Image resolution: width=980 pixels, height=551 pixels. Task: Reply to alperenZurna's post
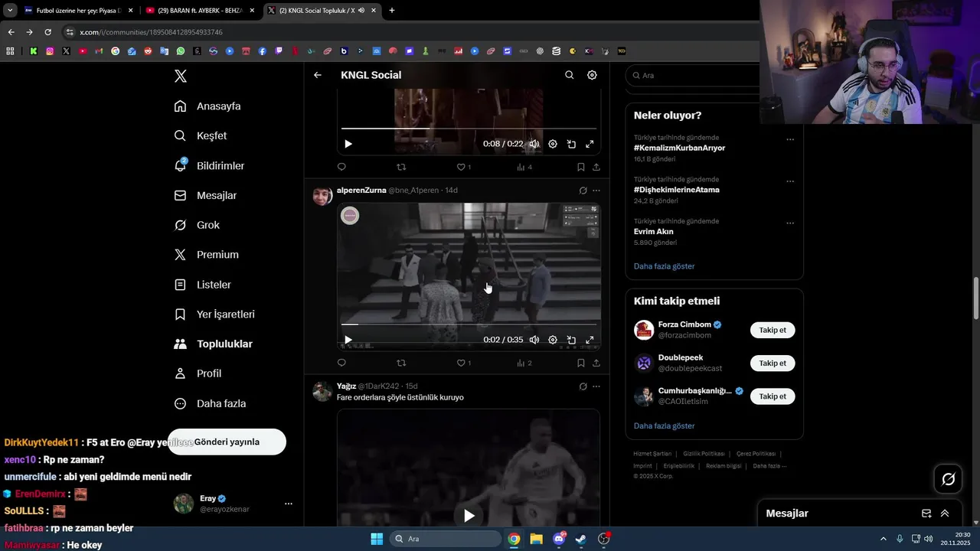point(341,363)
